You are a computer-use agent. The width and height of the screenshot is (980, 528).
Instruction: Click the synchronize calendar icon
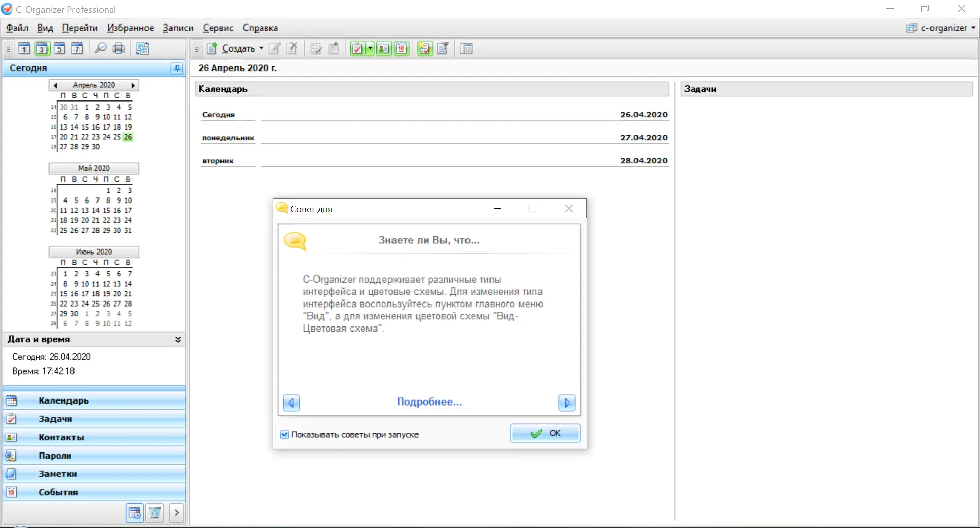[x=142, y=48]
